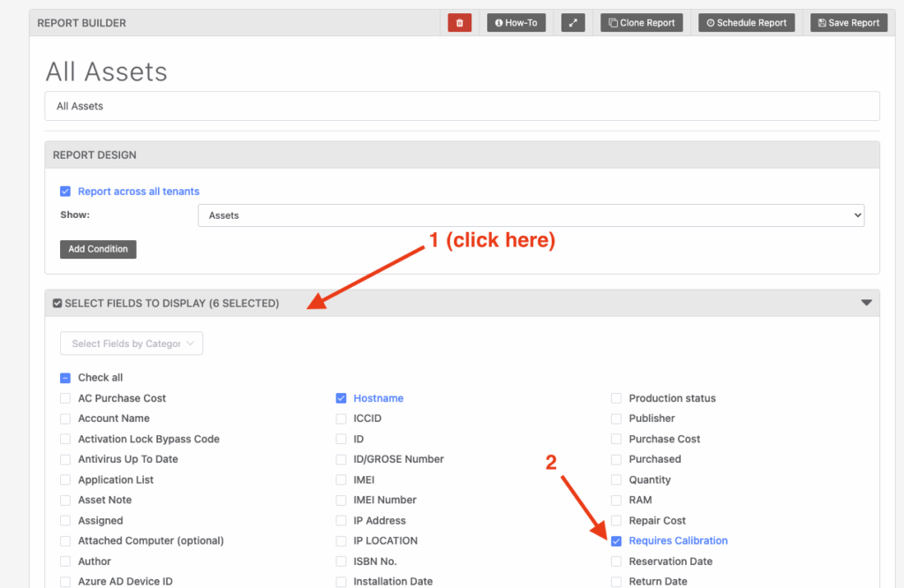Open the Schedule Report dialog
904x588 pixels.
(747, 23)
